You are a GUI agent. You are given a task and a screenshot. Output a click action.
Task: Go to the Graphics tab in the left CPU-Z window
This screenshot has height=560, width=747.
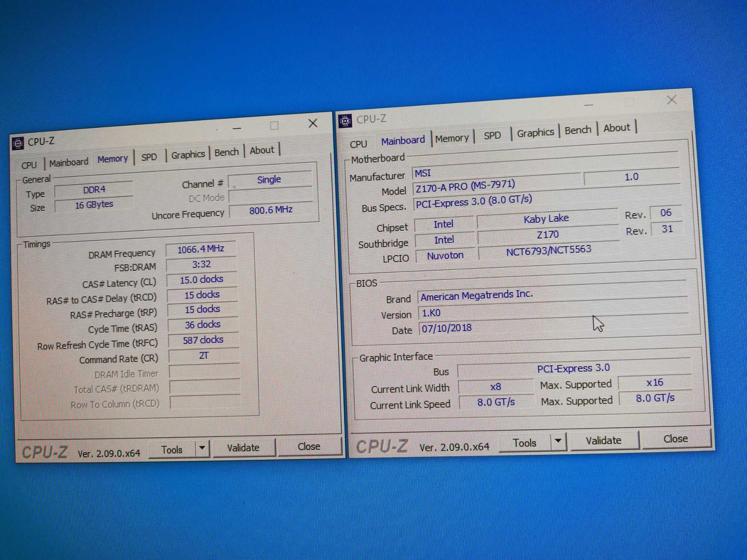(x=188, y=154)
